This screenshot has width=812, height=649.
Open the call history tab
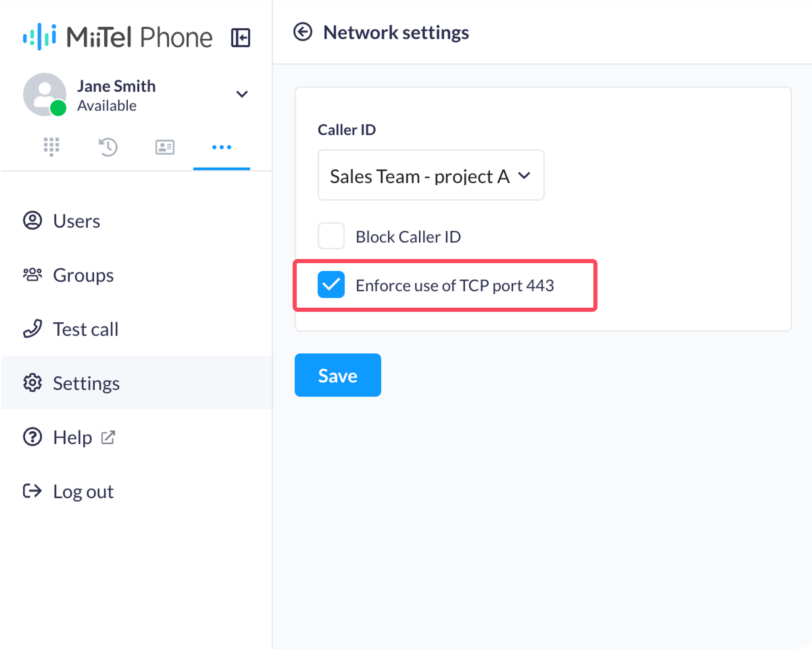[x=108, y=147]
